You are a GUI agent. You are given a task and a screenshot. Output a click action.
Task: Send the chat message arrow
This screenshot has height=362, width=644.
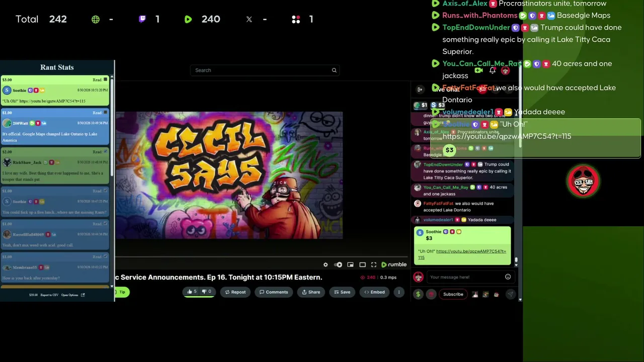(510, 294)
